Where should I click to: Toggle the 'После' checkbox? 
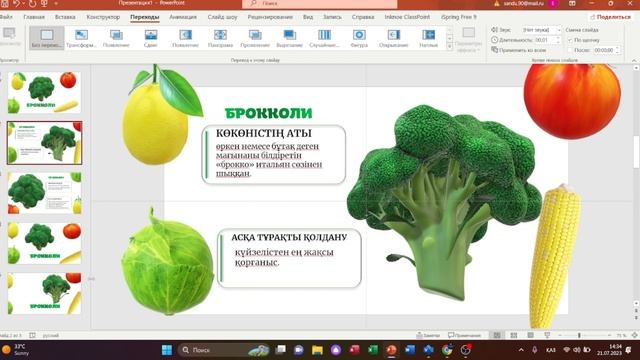pyautogui.click(x=570, y=50)
